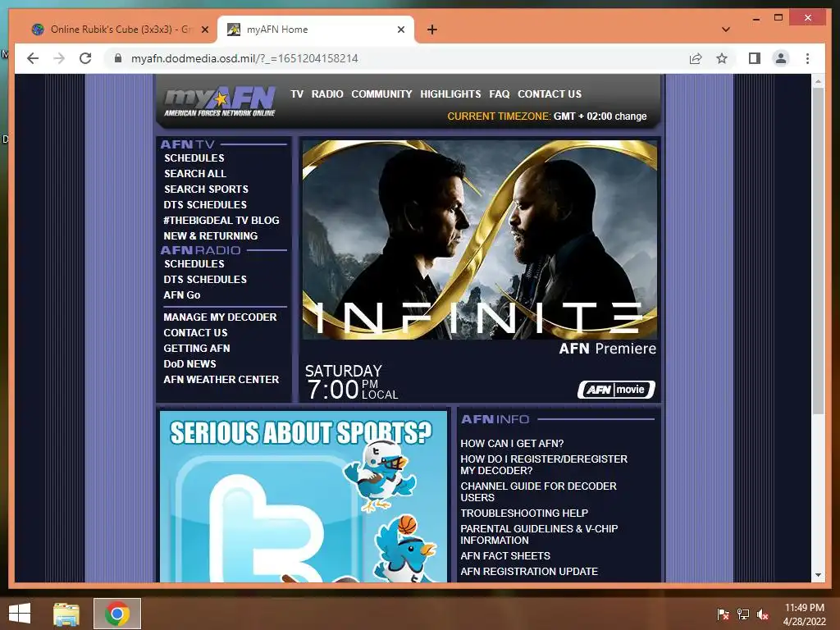Click the lock icon in address bar
Image resolution: width=840 pixels, height=630 pixels.
[x=118, y=58]
